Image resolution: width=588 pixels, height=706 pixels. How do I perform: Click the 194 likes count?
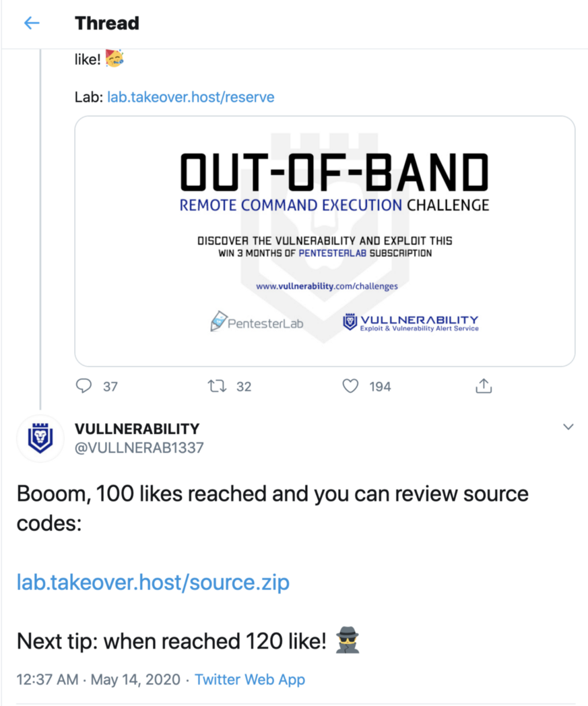click(380, 386)
